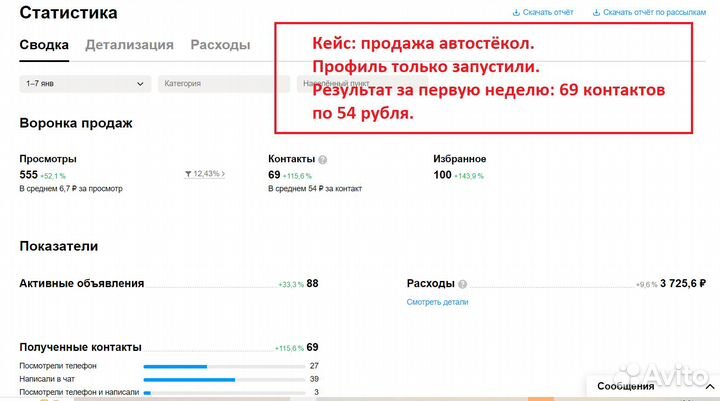Viewport: 720px width, 401px height.
Task: Click the Посмотрели телефон value 27
Action: click(x=314, y=366)
